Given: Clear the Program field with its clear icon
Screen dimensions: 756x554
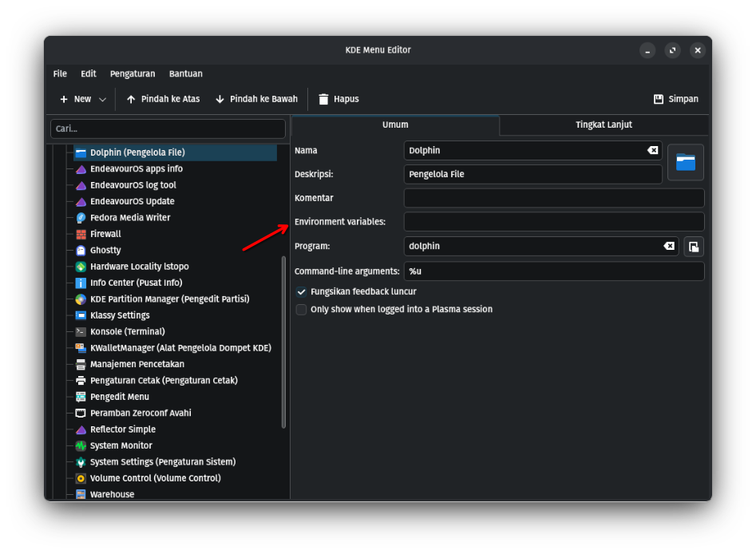Looking at the screenshot, I should 669,246.
